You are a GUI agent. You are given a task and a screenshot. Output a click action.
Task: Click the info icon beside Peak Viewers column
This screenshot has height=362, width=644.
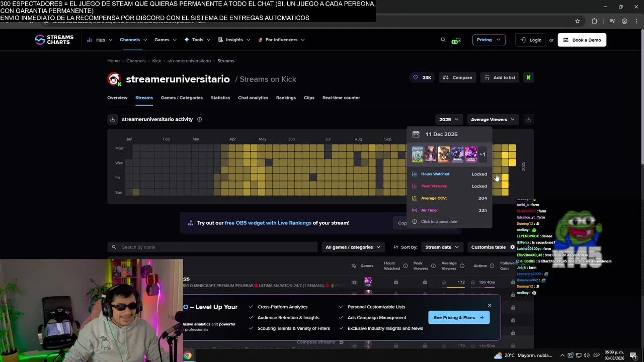433,265
